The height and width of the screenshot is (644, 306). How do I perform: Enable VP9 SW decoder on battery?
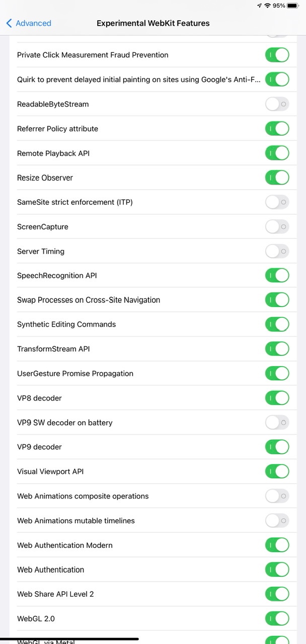point(277,423)
